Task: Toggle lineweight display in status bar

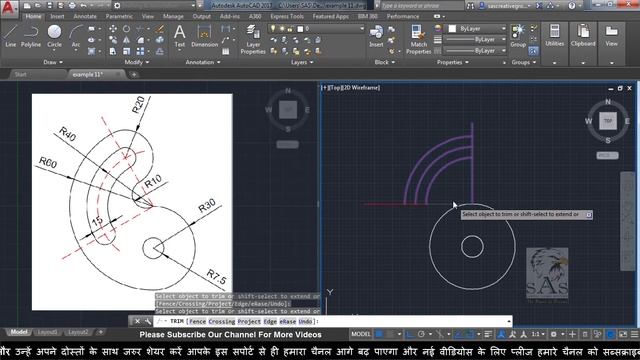Action: (x=488, y=334)
